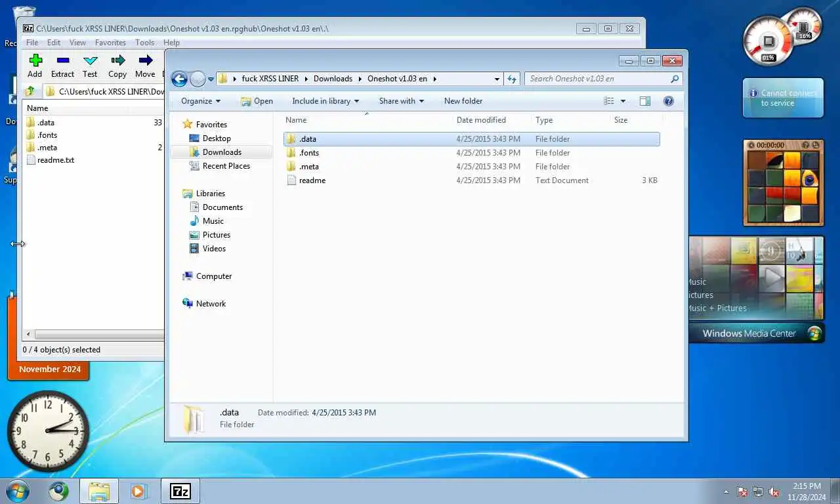This screenshot has height=504, width=840.
Task: Select .meta folder in Explorer
Action: [x=472, y=167]
